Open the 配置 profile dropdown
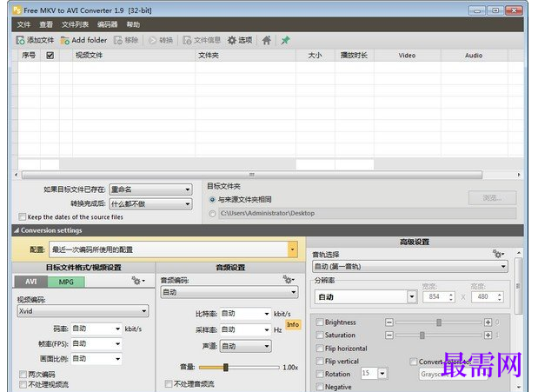 pos(173,249)
